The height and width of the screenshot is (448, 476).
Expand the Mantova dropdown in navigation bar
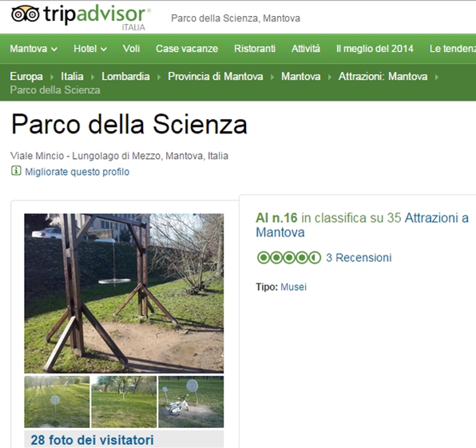click(x=34, y=49)
